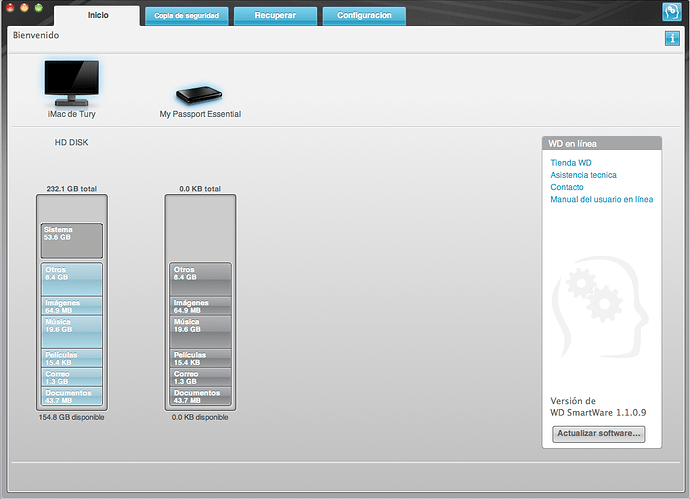Select the blue Imágenes 64.9 MB category
The width and height of the screenshot is (690, 499).
[72, 306]
